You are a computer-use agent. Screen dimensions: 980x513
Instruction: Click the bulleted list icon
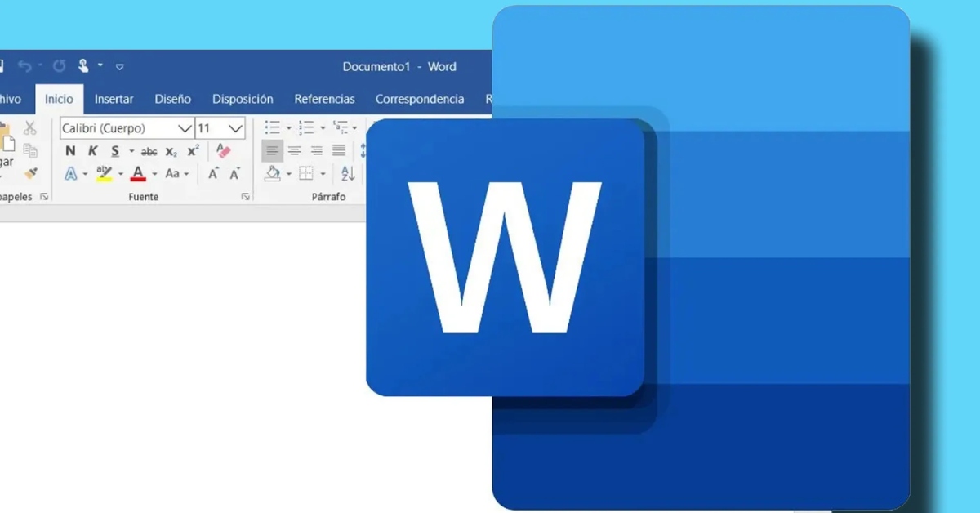272,127
